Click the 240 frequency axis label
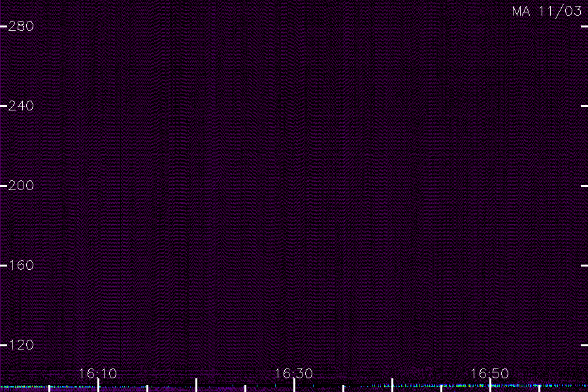 point(21,106)
